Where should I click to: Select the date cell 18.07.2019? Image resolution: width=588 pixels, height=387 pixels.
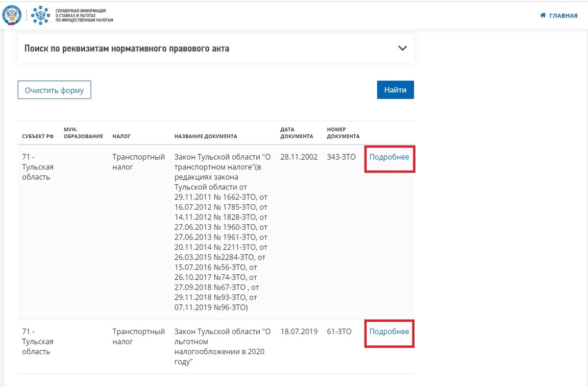pyautogui.click(x=299, y=332)
